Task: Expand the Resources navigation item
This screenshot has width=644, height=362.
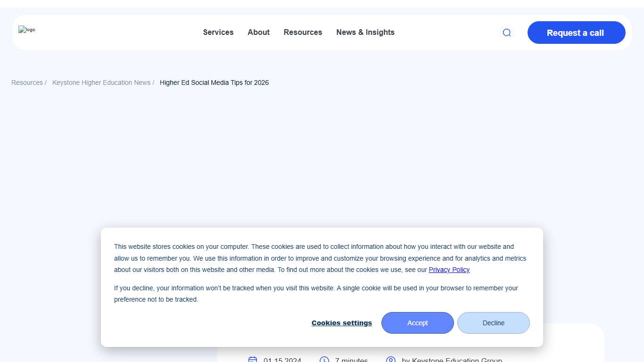Action: (x=303, y=32)
